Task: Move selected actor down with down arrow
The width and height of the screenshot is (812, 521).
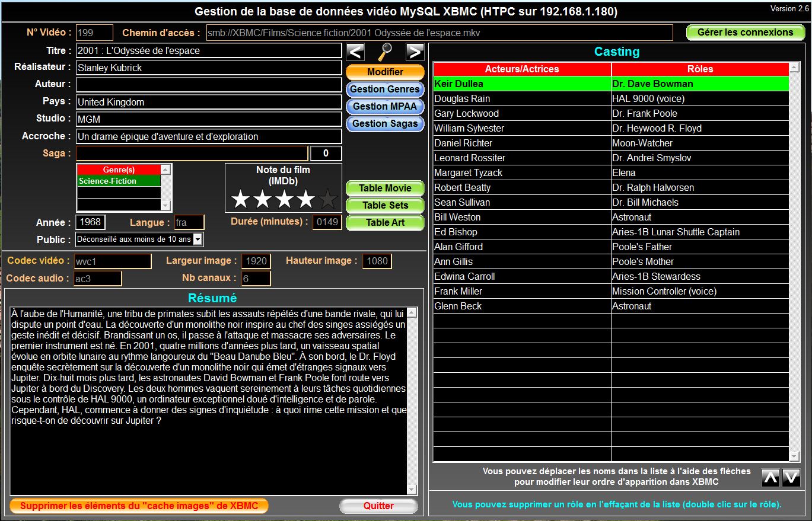Action: (x=791, y=477)
